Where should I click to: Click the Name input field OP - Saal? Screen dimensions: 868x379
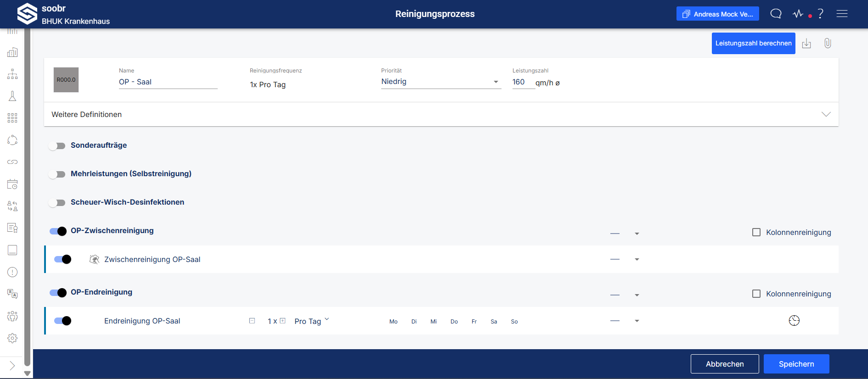click(168, 82)
